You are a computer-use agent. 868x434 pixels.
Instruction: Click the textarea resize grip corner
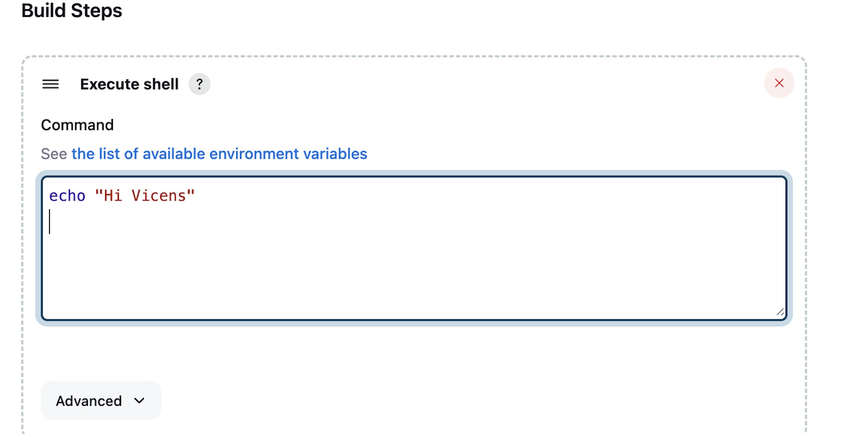coord(780,312)
